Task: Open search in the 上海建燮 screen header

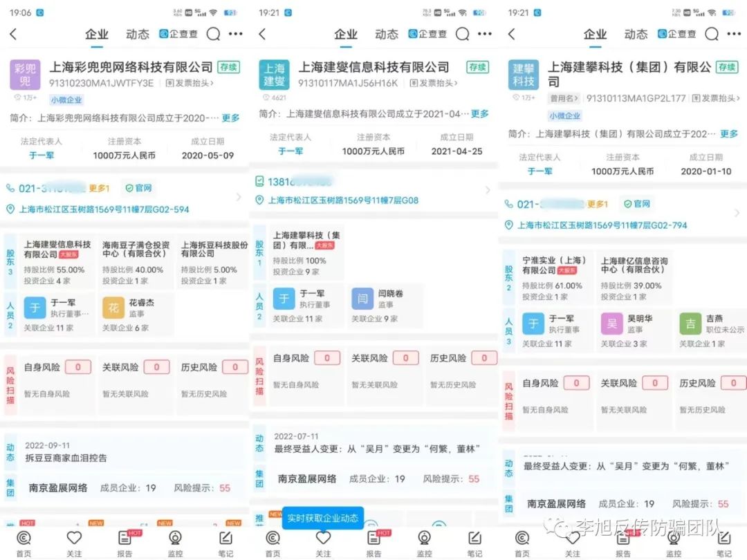Action: [463, 34]
